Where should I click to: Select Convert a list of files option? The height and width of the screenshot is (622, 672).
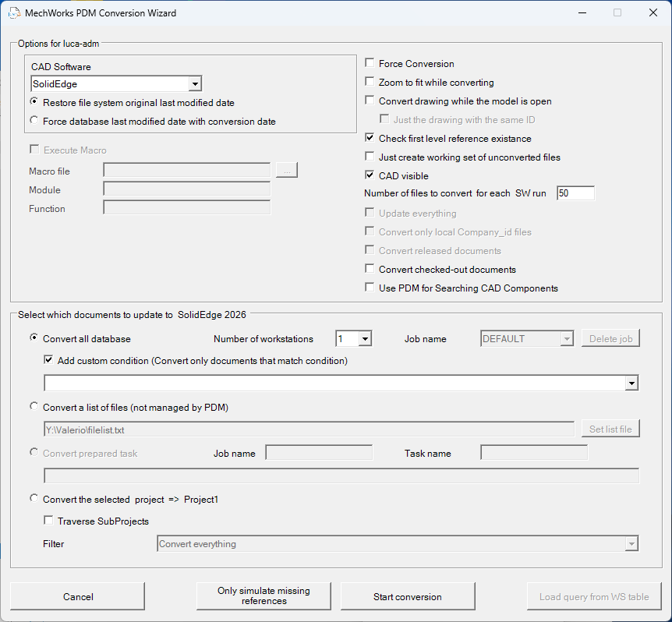click(x=34, y=407)
